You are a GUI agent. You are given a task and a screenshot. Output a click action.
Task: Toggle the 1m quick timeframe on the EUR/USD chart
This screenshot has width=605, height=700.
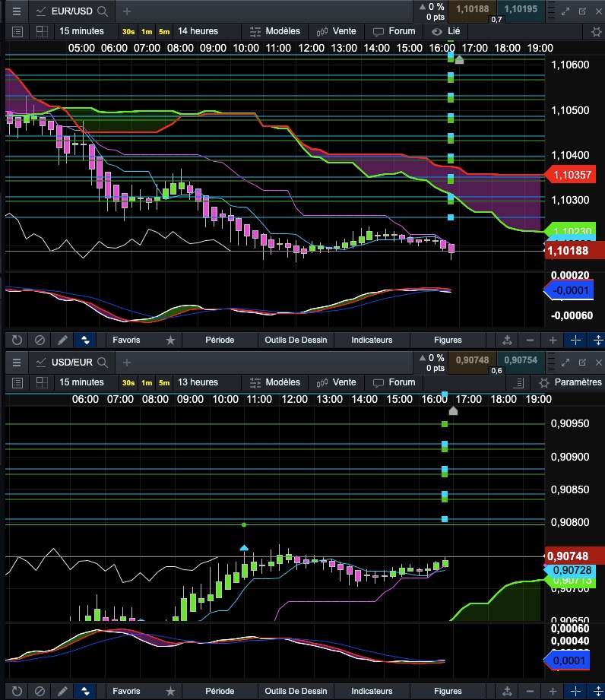(x=147, y=32)
